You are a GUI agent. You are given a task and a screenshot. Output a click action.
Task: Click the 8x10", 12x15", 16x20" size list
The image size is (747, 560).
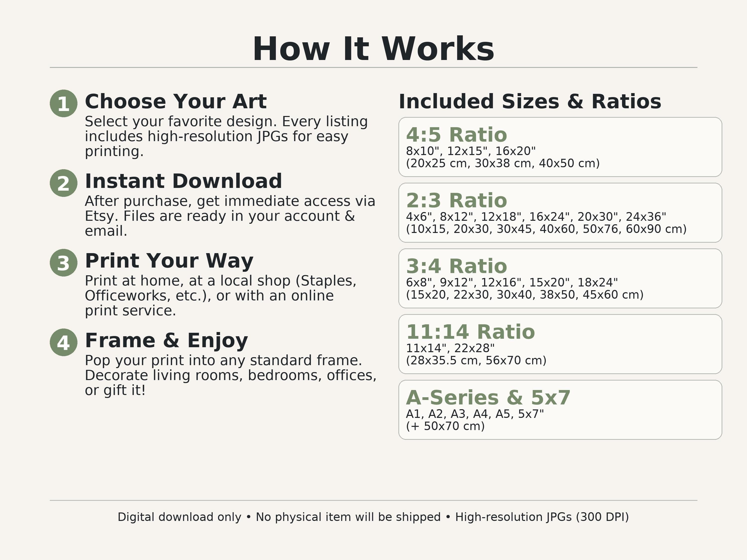pyautogui.click(x=471, y=151)
